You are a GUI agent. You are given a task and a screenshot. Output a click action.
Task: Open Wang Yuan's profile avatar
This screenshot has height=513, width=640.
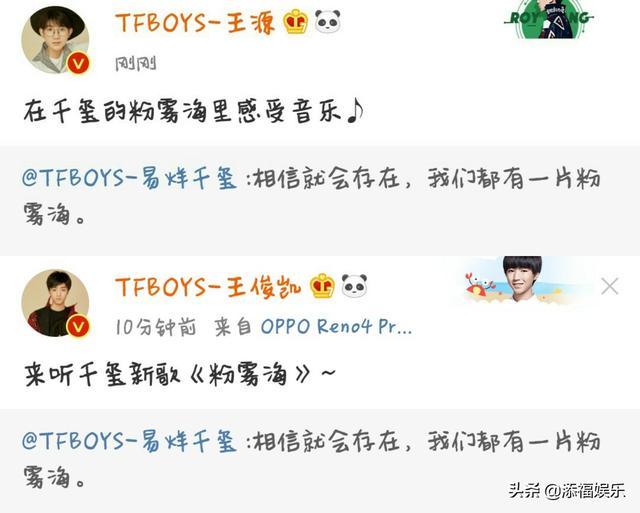point(55,40)
